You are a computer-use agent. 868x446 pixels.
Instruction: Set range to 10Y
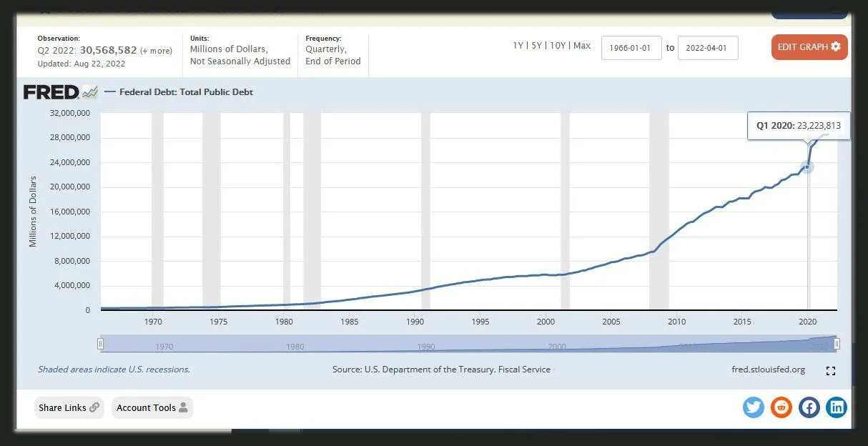pyautogui.click(x=557, y=46)
